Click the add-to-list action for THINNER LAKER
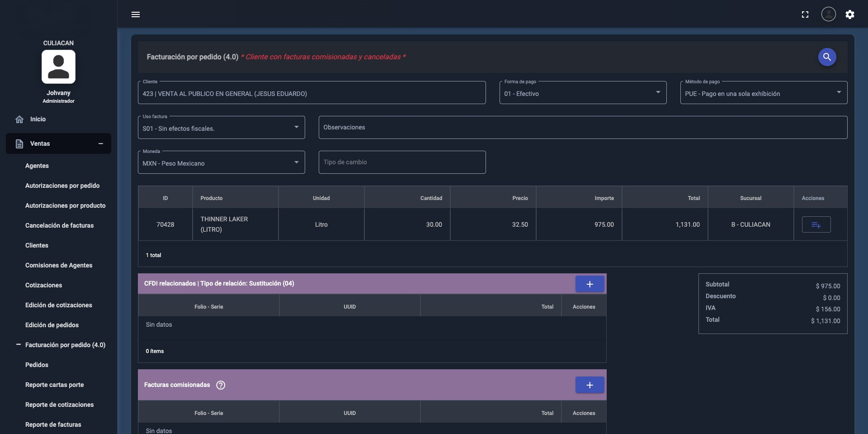This screenshot has height=434, width=868. 816,224
